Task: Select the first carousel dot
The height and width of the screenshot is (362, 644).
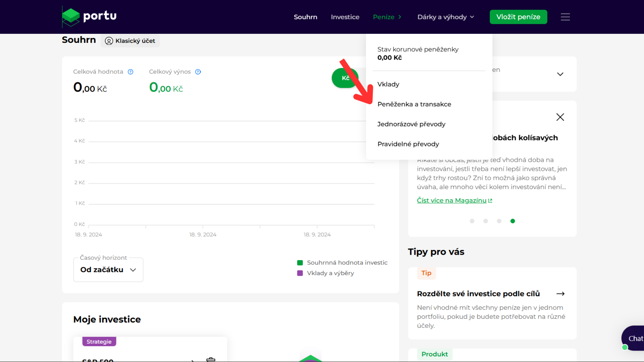Action: (472, 221)
